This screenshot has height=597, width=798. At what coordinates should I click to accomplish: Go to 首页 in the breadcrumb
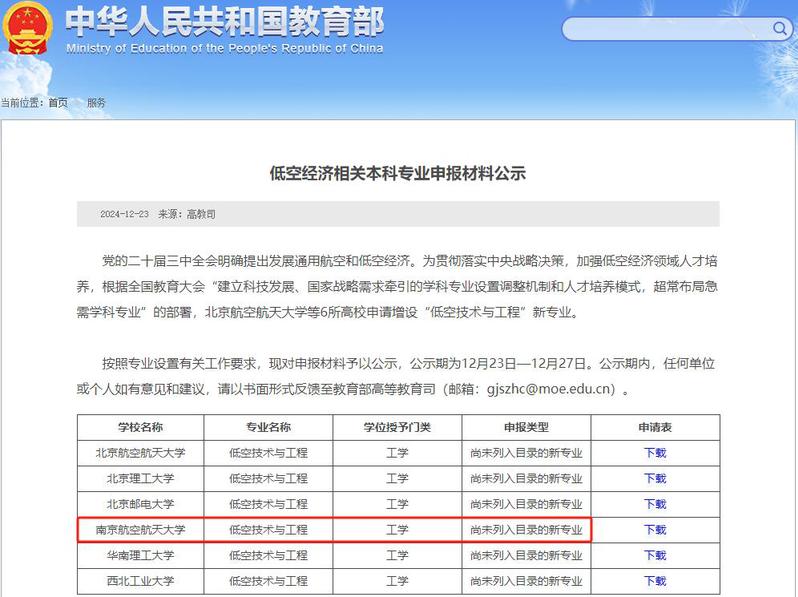click(58, 103)
